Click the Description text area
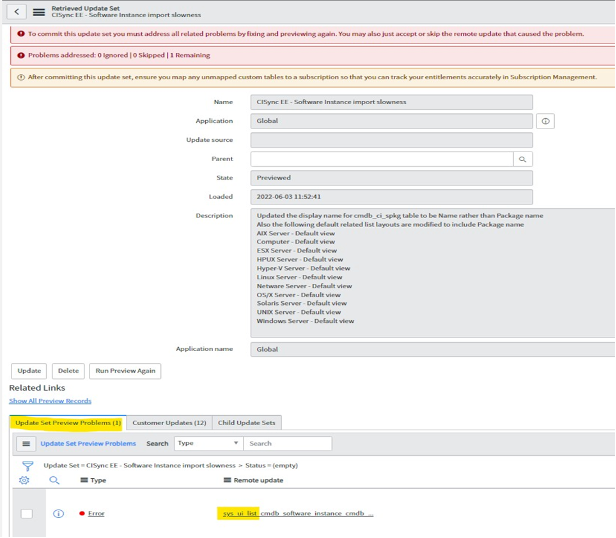The height and width of the screenshot is (538, 616). [x=433, y=273]
